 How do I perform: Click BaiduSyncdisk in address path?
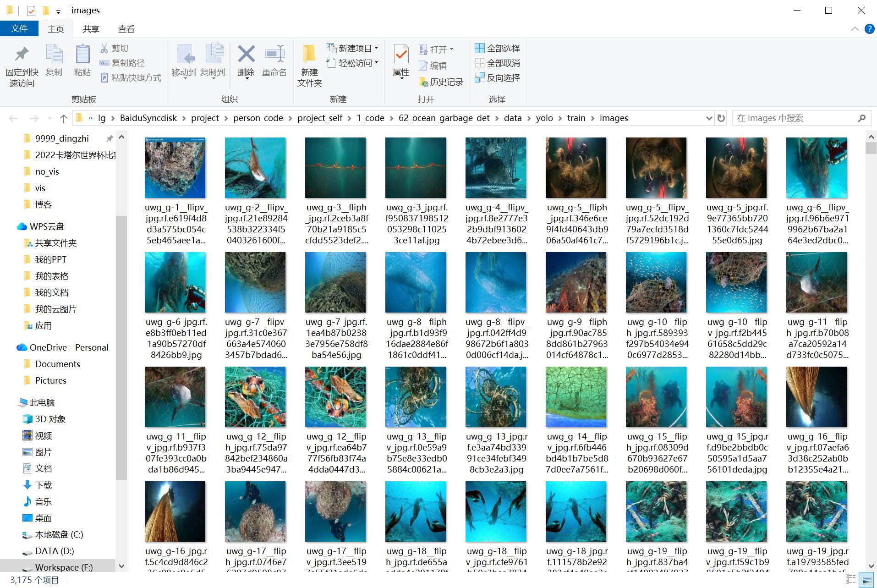click(148, 118)
